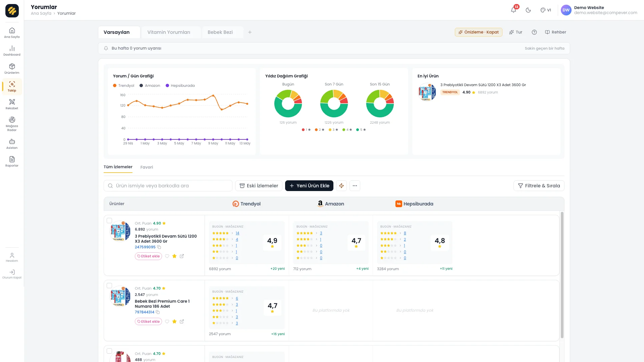Screen dimensions: 644x362
Task: Go to Ürünlerim in the sidebar
Action: point(12,69)
